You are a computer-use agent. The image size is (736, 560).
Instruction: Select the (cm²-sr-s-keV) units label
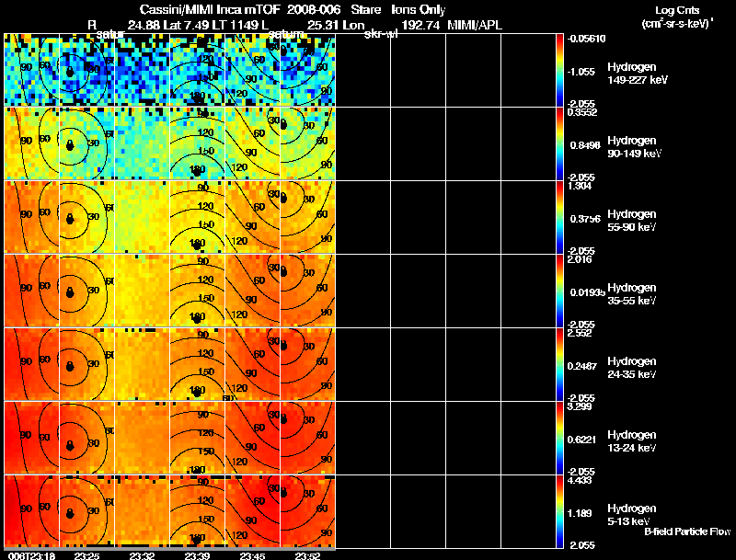(677, 23)
